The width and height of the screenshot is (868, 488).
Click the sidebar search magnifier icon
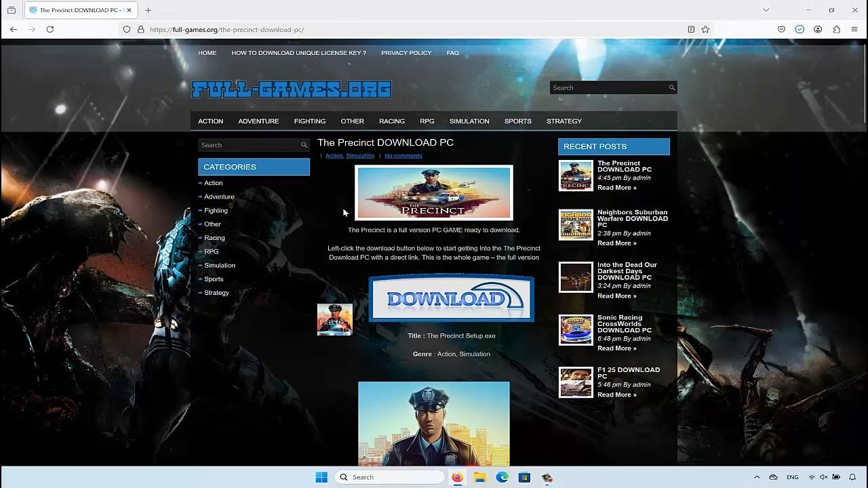(304, 145)
